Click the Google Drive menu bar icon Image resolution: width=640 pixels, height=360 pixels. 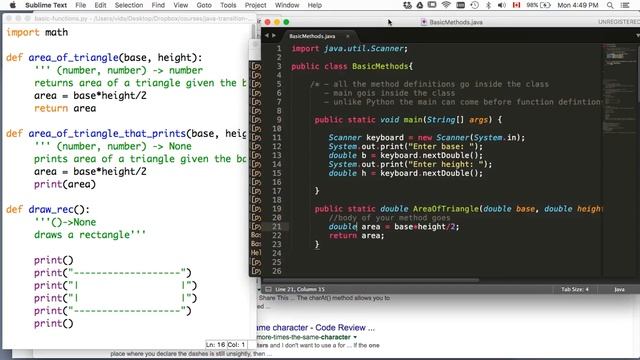(x=419, y=5)
